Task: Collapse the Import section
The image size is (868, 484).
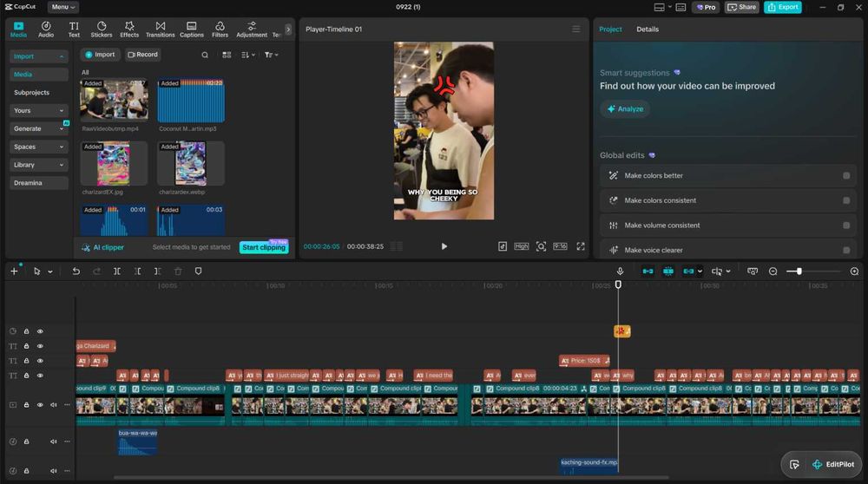Action: point(38,56)
